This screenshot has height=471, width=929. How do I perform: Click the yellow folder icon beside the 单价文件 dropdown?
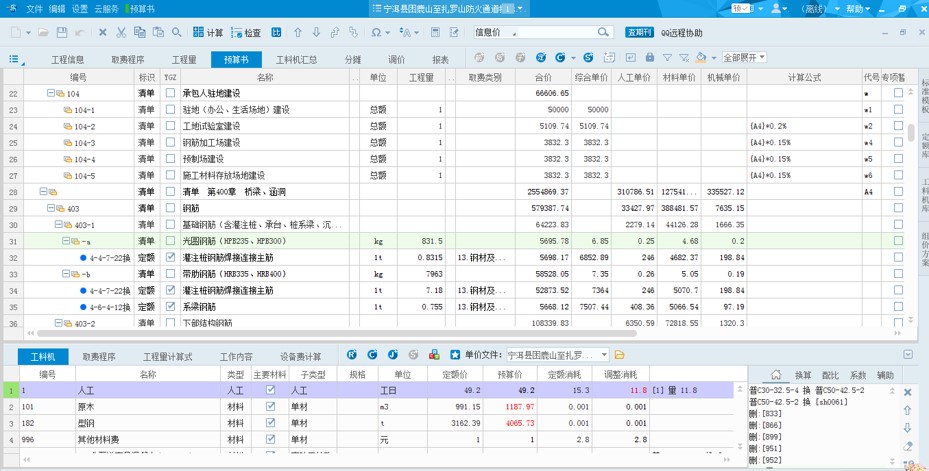[x=620, y=354]
